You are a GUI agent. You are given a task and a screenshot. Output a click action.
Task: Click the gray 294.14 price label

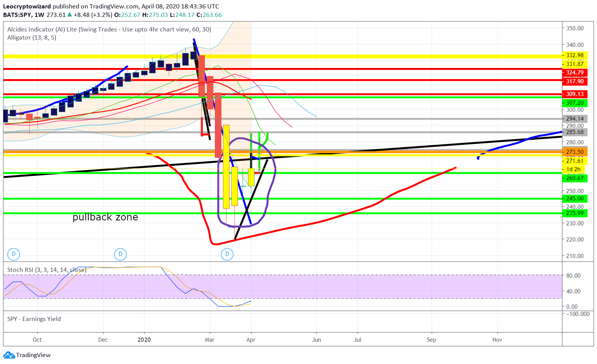(575, 119)
